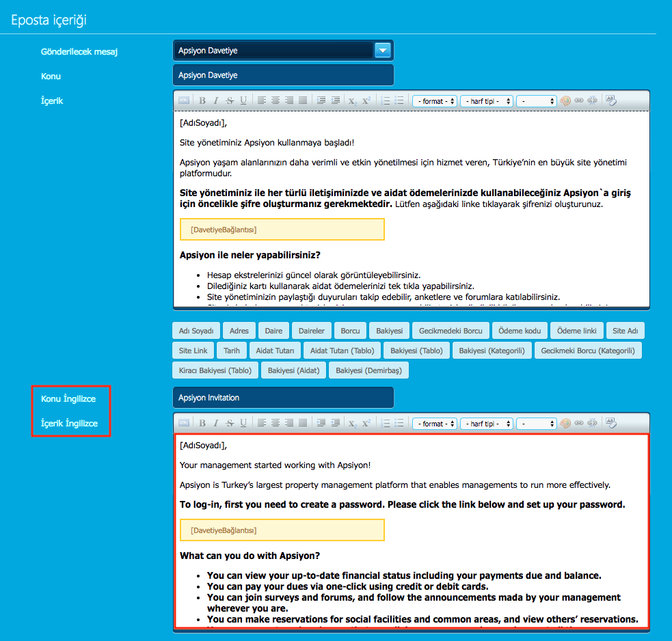Apply italic in İçerik İngilizce editor toolbar

tap(216, 423)
